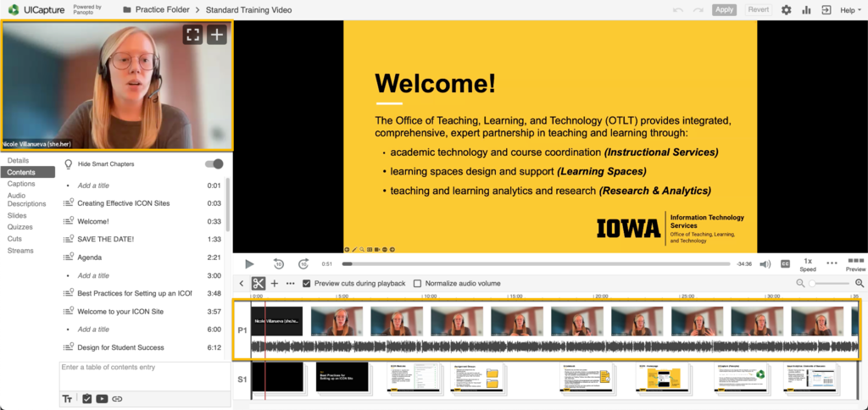Disable Preview cuts during playback checkbox
Viewport: 868px width, 410px height.
pos(307,283)
